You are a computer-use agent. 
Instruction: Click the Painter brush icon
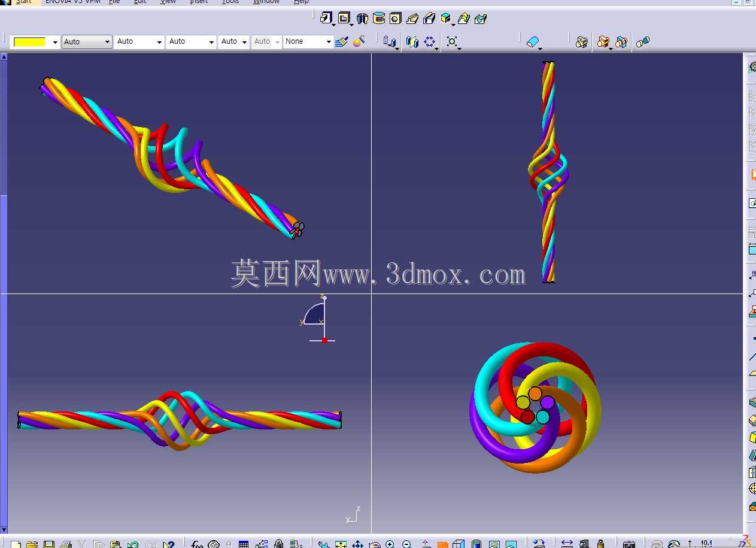[342, 41]
